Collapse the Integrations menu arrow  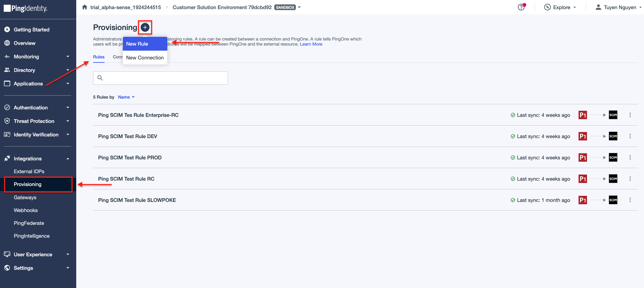[x=68, y=159]
